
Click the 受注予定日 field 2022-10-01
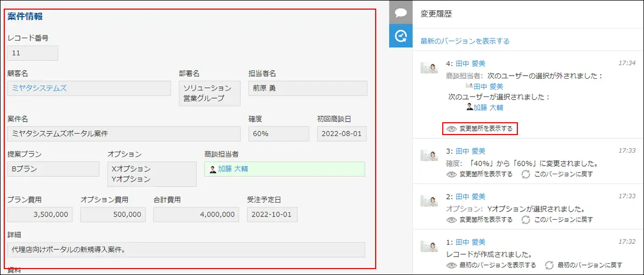click(272, 214)
